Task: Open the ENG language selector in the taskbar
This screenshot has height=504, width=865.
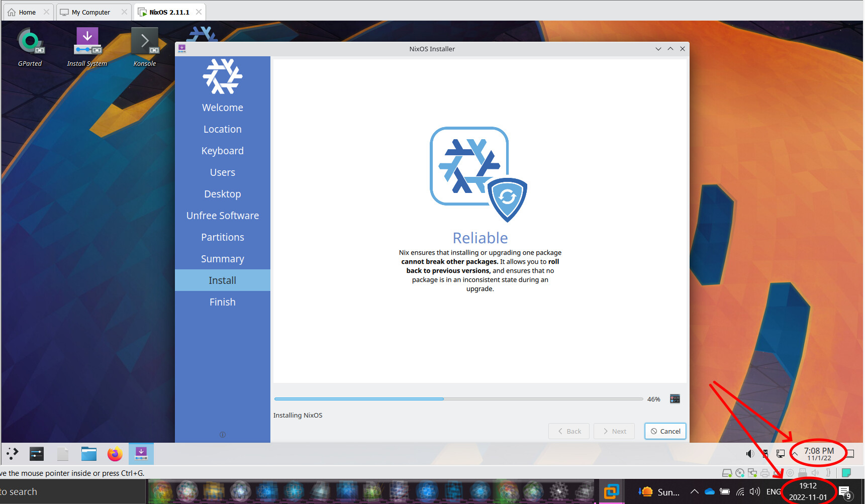Action: pos(774,491)
